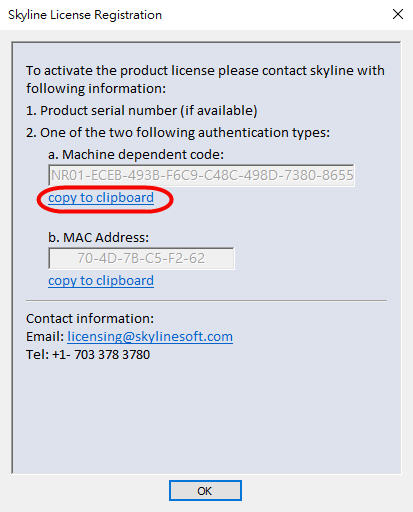Click the 'To activate the product license' sentence
Screen dimensions: 413x512
point(205,71)
